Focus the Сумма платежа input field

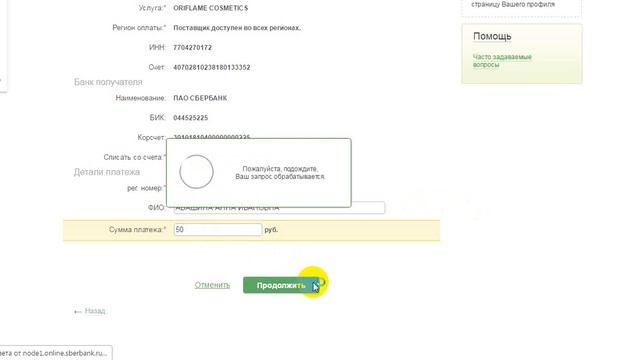218,229
